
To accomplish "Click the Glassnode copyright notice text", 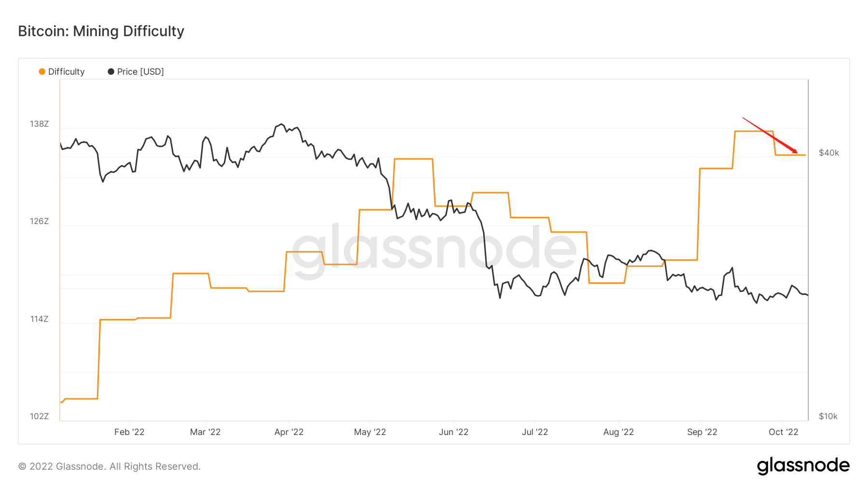I will click(109, 466).
